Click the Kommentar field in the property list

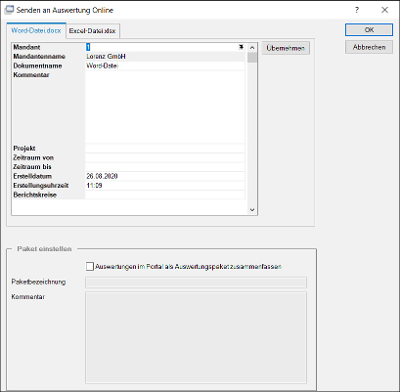[165, 107]
